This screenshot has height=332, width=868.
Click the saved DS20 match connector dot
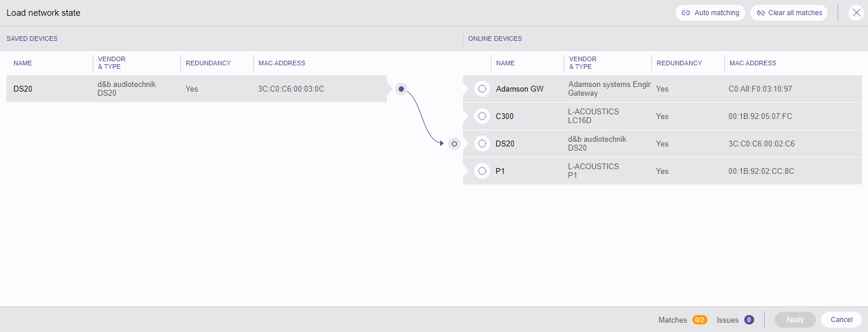pos(401,89)
